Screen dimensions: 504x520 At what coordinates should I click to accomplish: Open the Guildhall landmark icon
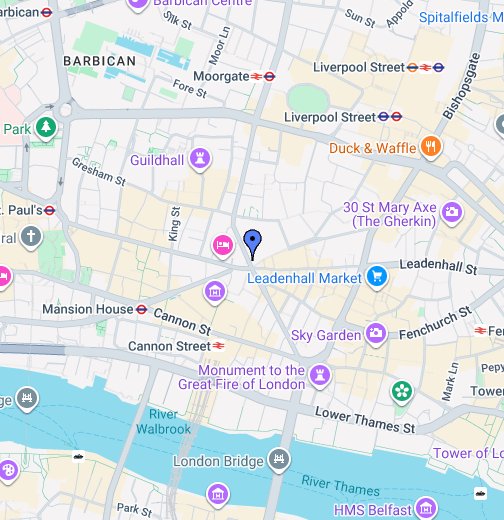coord(200,160)
